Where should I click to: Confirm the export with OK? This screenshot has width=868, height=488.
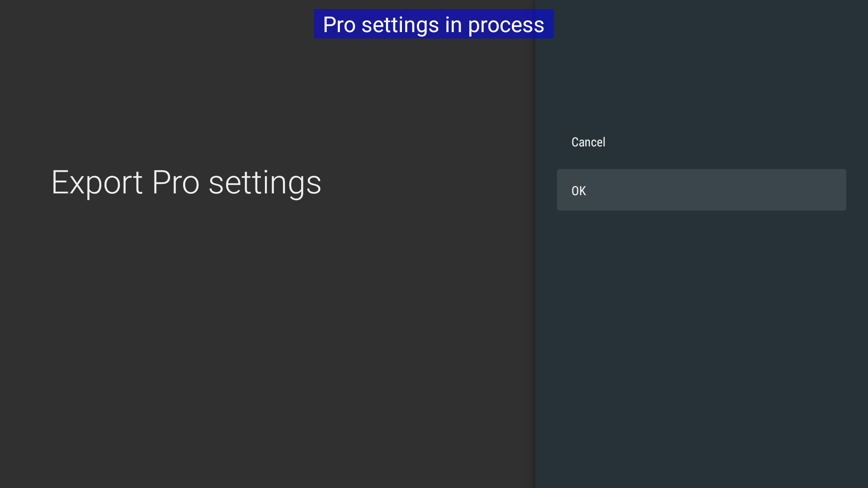(701, 190)
